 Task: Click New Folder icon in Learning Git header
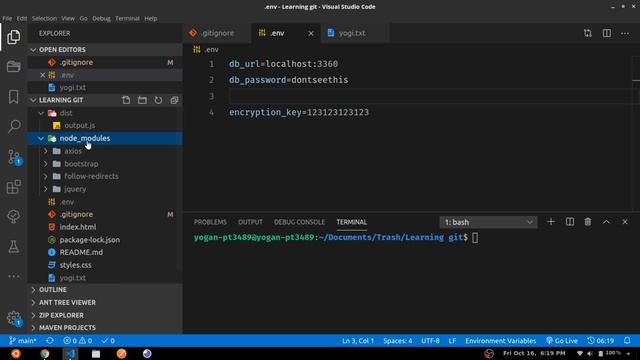pos(142,100)
